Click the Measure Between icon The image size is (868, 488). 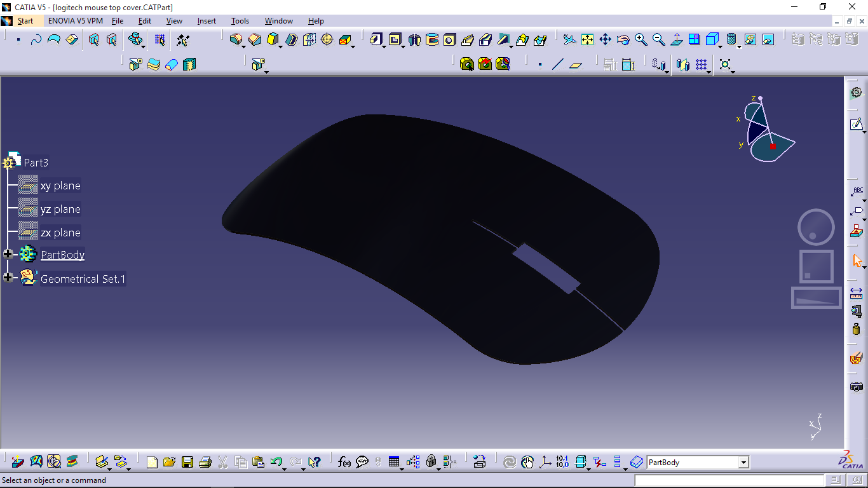(x=857, y=292)
